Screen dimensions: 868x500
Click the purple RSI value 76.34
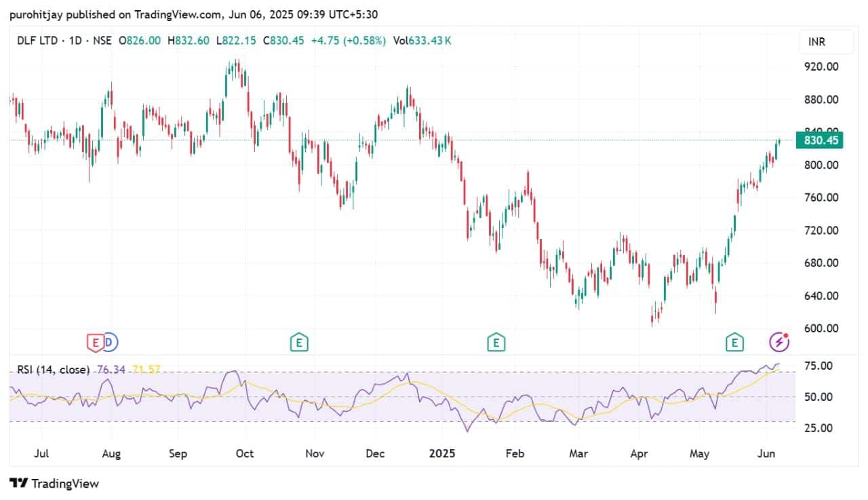[111, 370]
